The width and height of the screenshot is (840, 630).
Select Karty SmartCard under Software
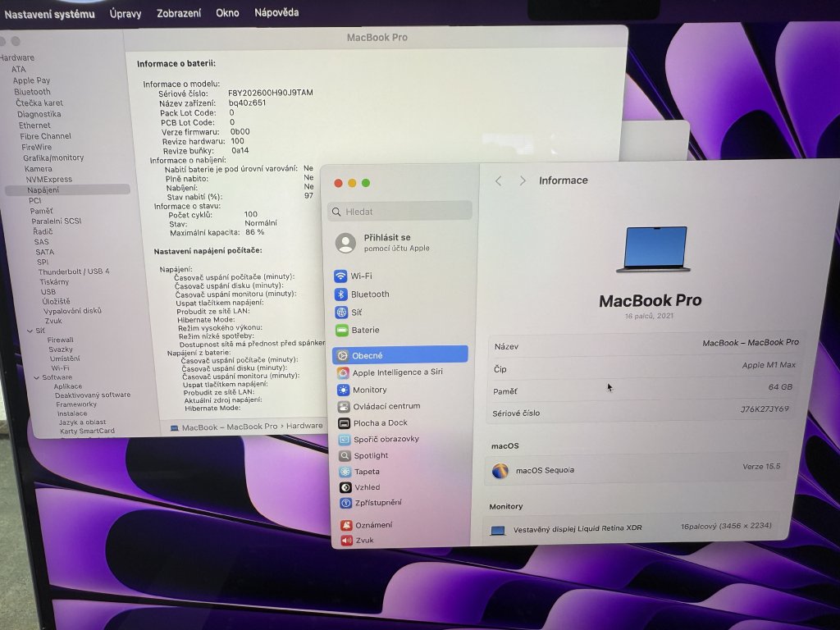[87, 431]
